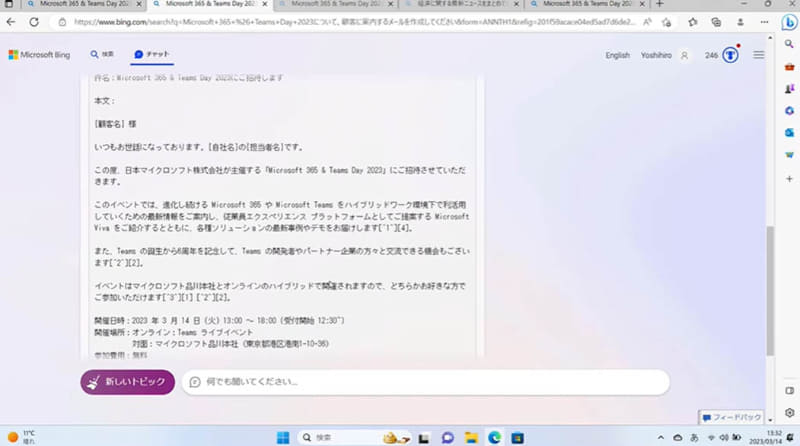Click the text '本文:' in the reply
Image resolution: width=800 pixels, height=446 pixels.
[x=105, y=101]
